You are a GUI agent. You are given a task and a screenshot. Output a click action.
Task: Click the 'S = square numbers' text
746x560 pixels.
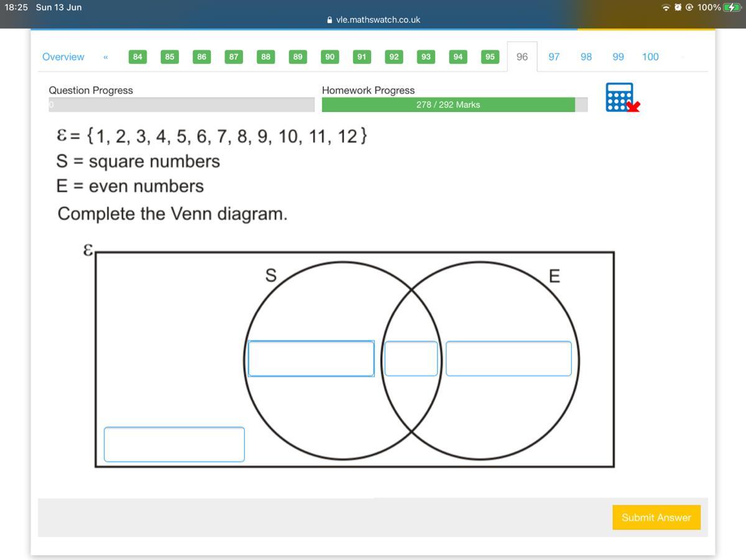click(x=138, y=162)
